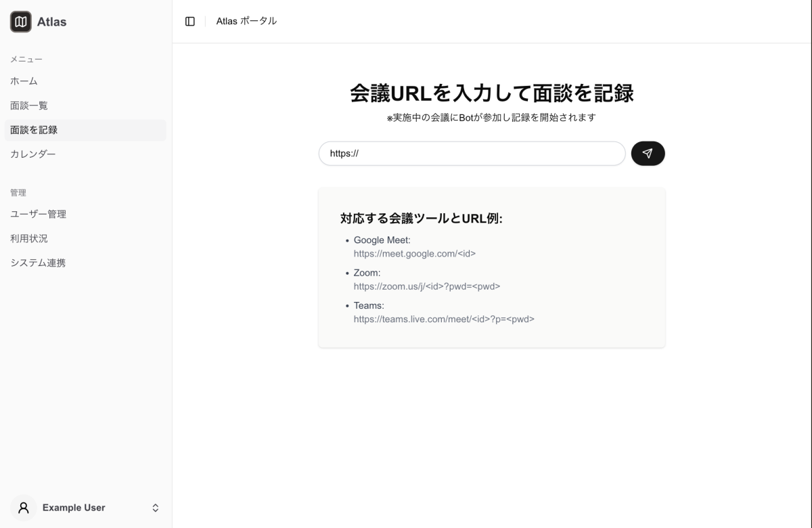Open the ホーム menu item
Screen dimensions: 812x528
tap(24, 81)
